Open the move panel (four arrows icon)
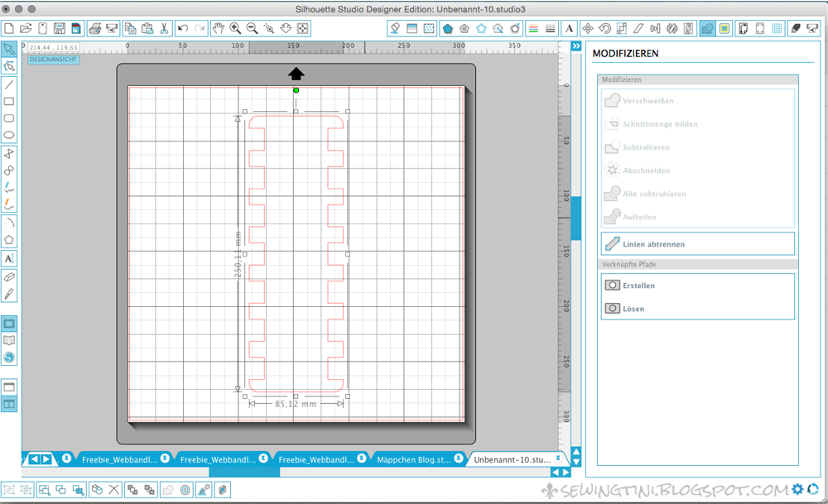Viewport: 828px width, 504px height. [588, 28]
